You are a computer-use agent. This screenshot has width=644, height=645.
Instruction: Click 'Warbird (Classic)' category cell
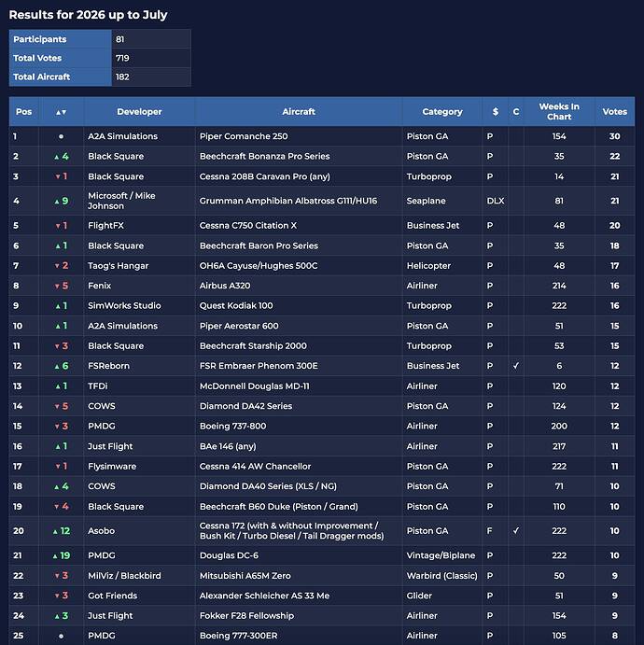tap(442, 576)
